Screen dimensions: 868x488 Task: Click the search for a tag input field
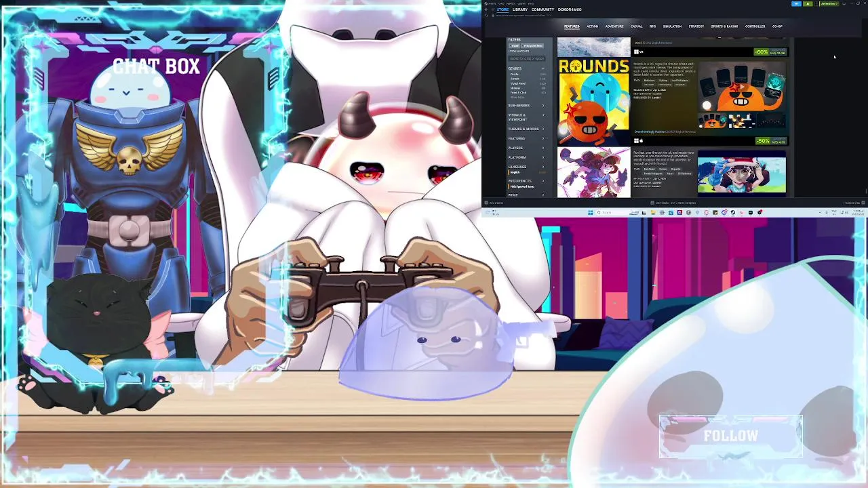(527, 58)
